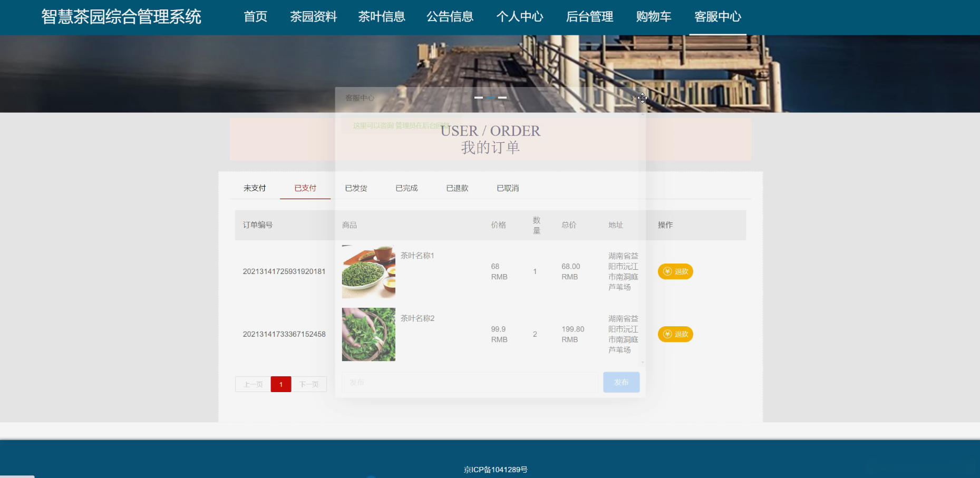Select the last banner carousel indicator
This screenshot has height=478, width=980.
tap(502, 97)
